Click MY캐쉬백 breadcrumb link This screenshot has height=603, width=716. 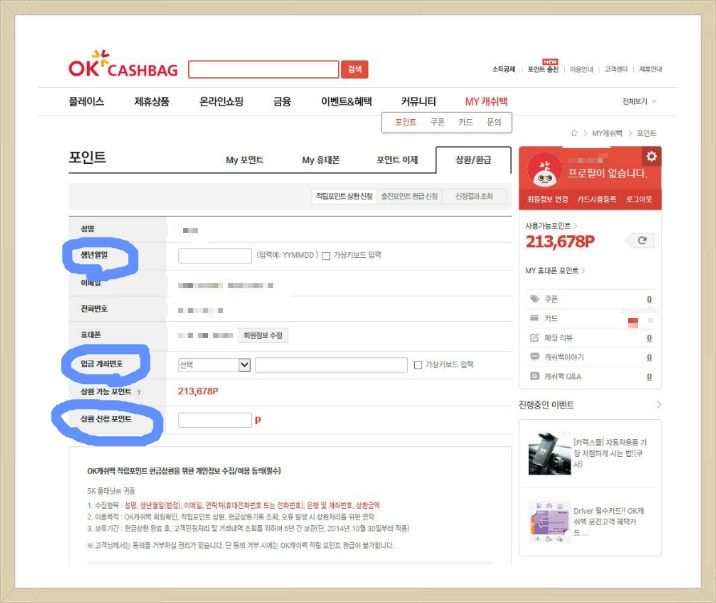607,133
